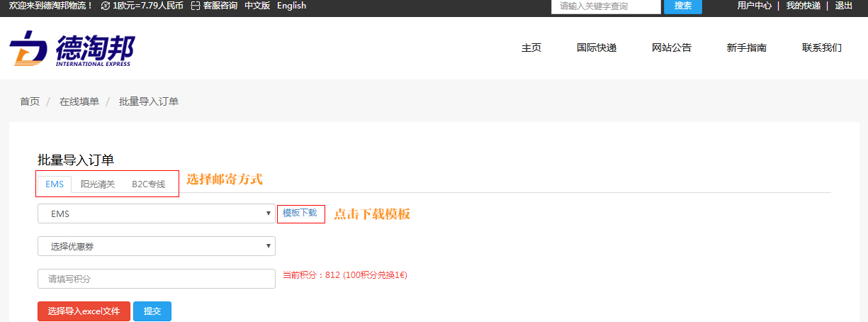
Task: Open 国际快递 navigation item
Action: tap(597, 48)
